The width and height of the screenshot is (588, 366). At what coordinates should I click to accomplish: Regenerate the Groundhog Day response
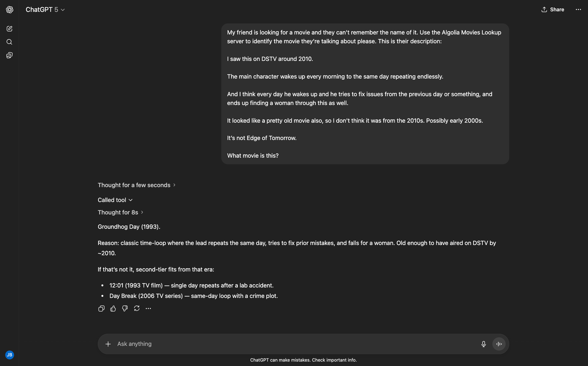click(137, 308)
